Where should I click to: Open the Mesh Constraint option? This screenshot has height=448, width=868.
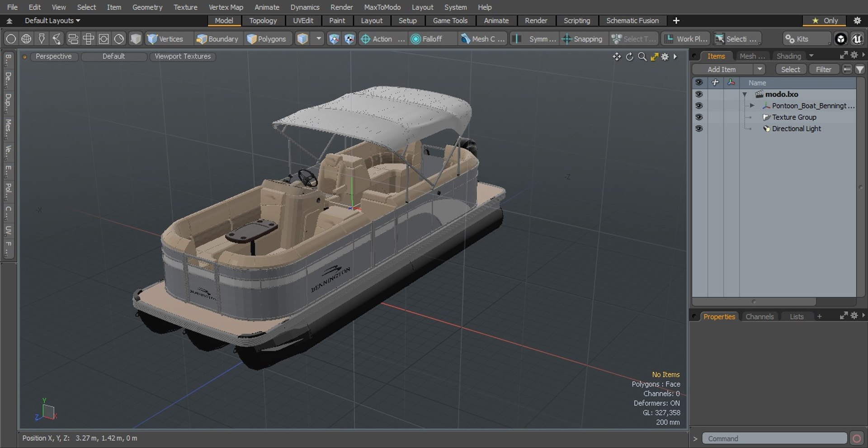pyautogui.click(x=483, y=39)
